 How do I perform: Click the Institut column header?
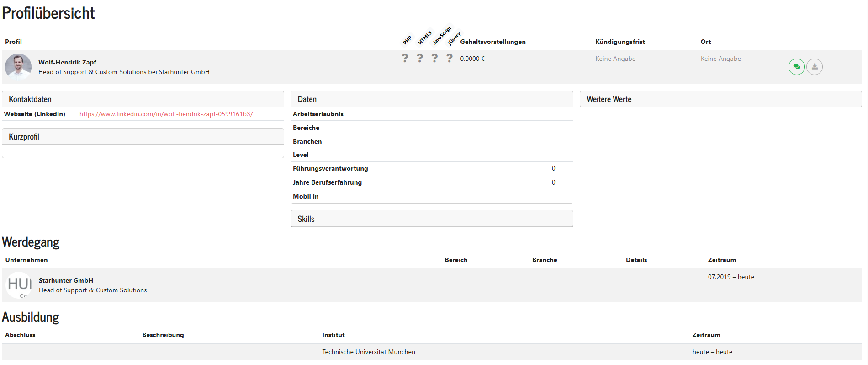pos(333,335)
